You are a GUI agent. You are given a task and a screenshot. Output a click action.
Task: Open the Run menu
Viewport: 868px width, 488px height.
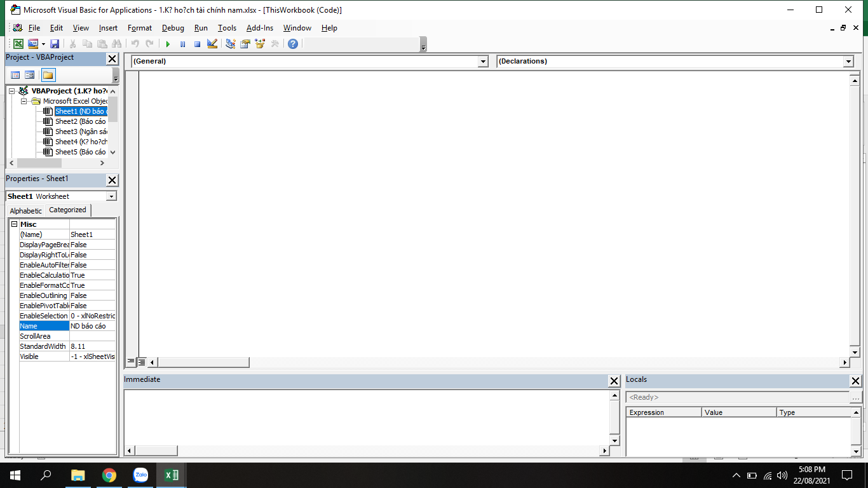[201, 28]
